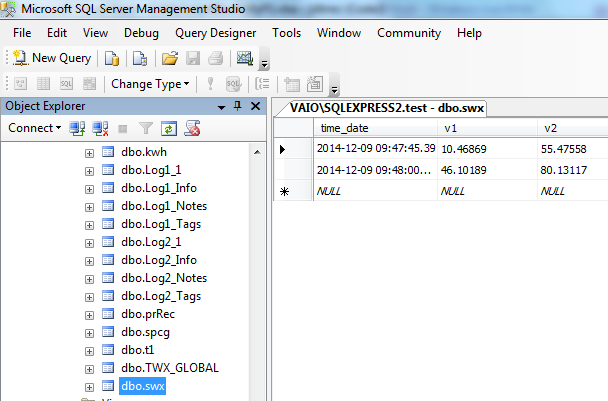
Task: Open the Edit menu
Action: (57, 33)
